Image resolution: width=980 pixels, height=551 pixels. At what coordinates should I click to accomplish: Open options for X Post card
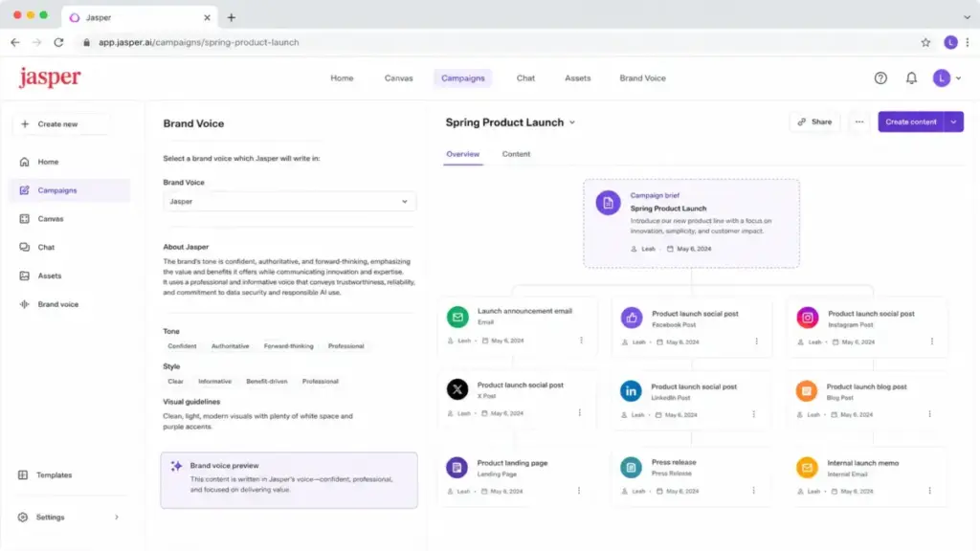click(579, 413)
